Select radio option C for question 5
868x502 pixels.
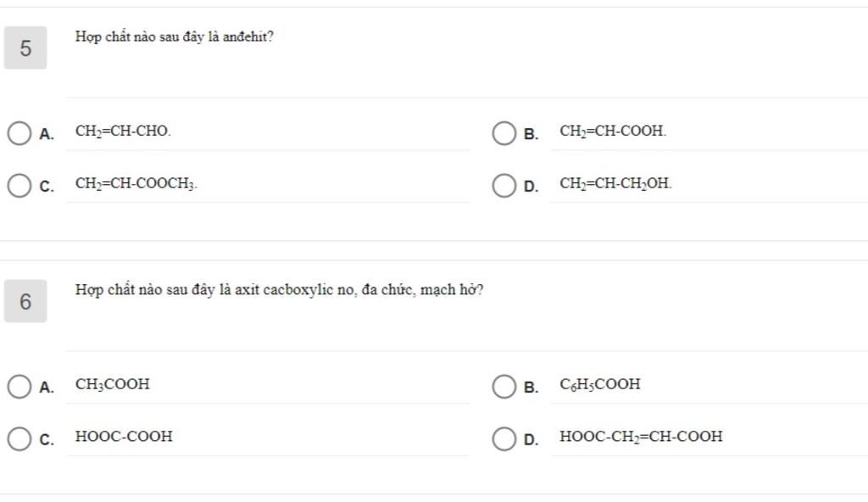[19, 185]
